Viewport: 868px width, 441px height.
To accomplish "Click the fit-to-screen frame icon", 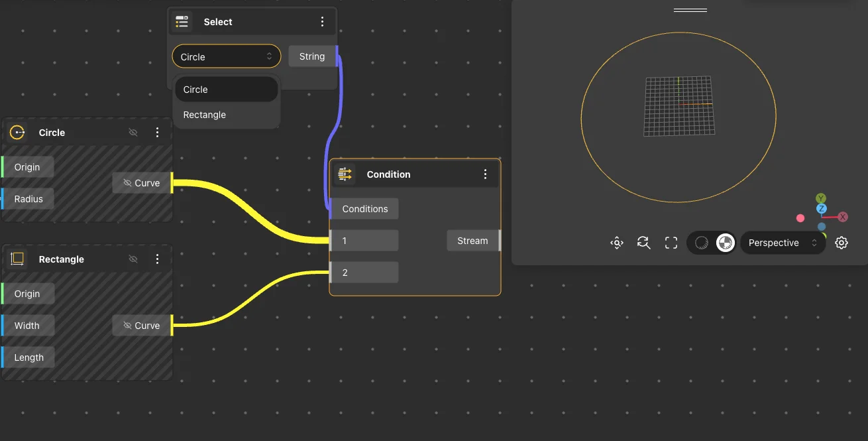I will click(671, 243).
